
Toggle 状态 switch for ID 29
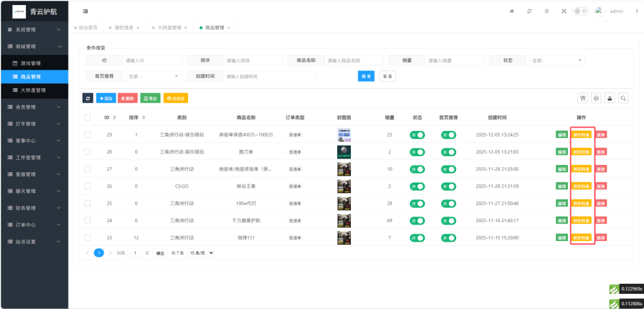418,135
